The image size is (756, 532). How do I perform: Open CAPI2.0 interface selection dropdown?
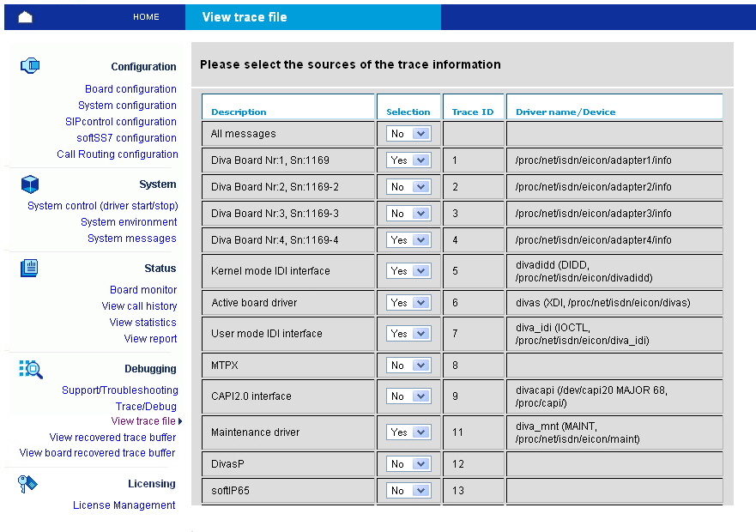[408, 396]
